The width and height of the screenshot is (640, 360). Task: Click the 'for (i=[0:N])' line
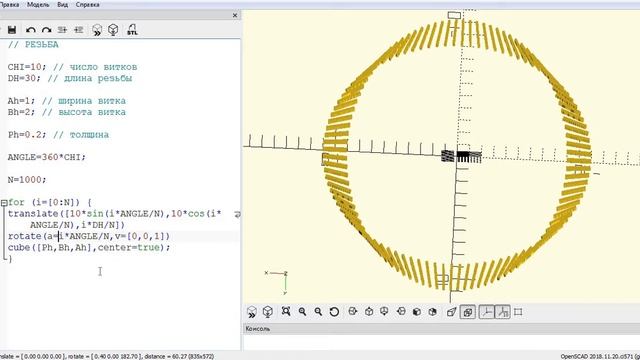(x=49, y=202)
